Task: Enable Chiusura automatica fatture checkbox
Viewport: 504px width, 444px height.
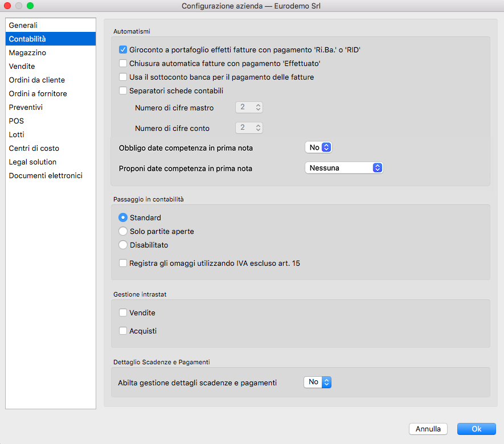Action: click(x=123, y=63)
